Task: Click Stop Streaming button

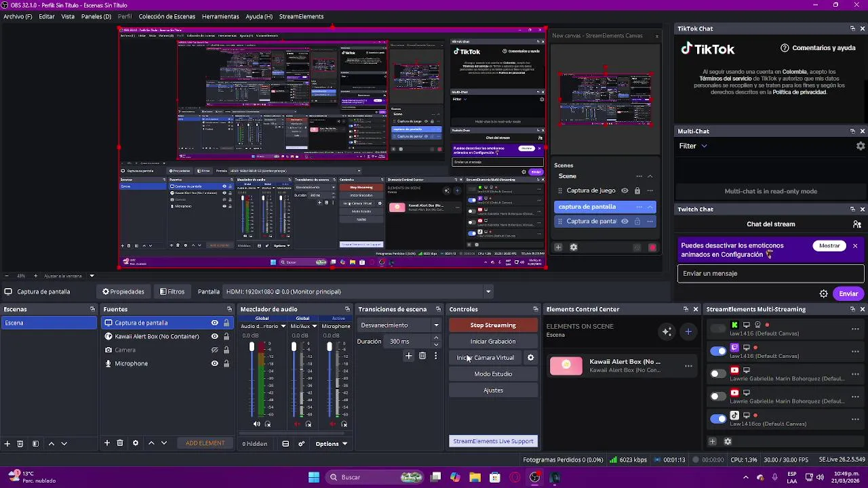Action: point(493,325)
